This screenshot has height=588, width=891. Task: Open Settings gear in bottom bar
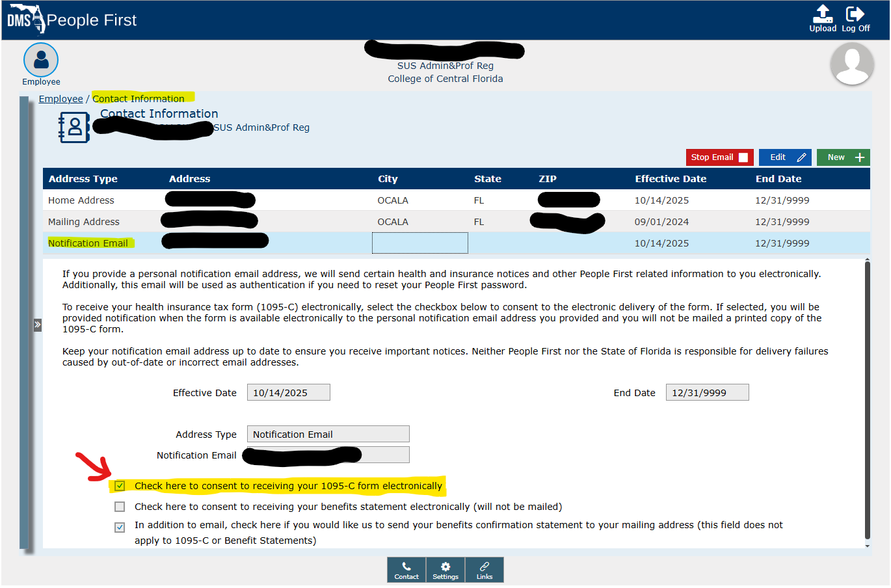pos(445,570)
